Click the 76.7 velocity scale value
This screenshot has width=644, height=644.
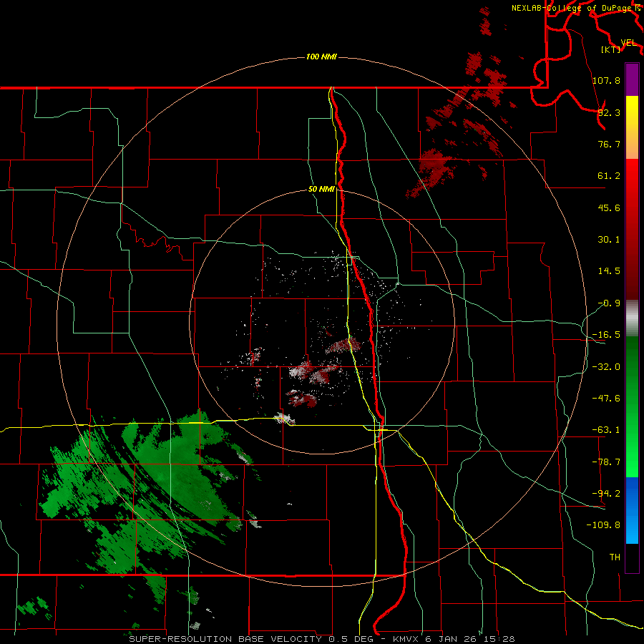pos(609,144)
